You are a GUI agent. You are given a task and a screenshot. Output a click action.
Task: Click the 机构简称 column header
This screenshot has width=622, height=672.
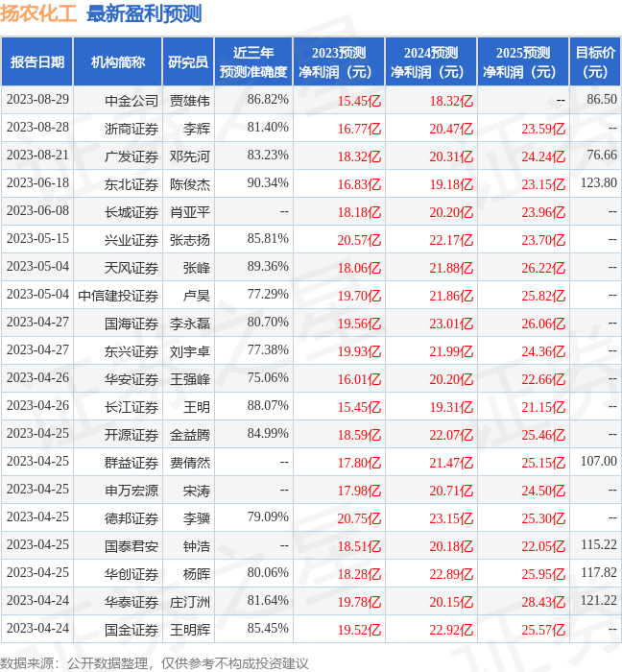(x=118, y=62)
